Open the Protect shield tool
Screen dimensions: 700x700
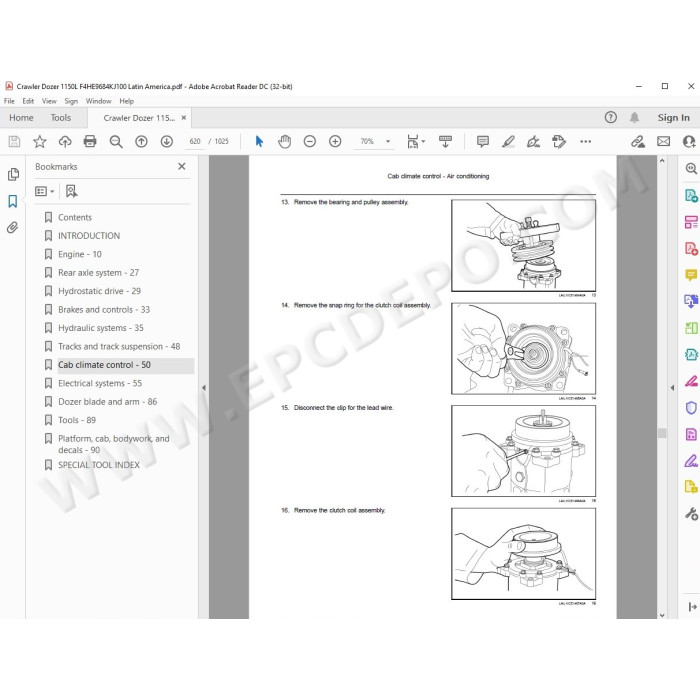click(x=691, y=408)
